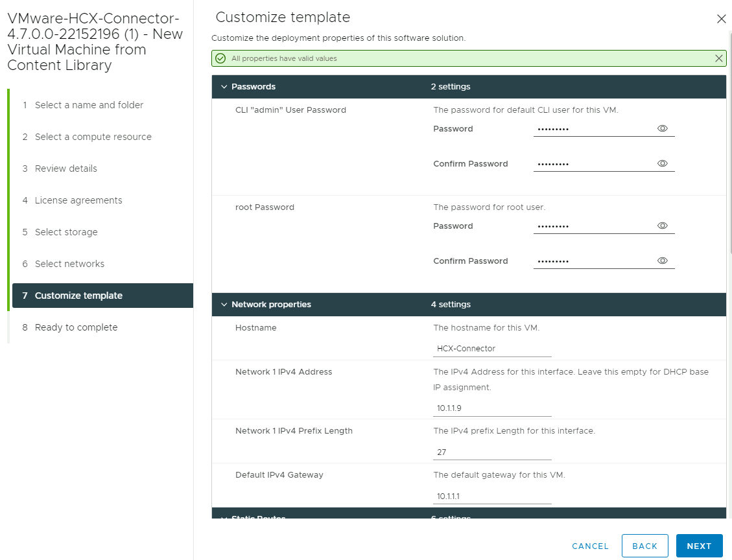This screenshot has width=732, height=560.
Task: Hide the root Password using the eye icon
Action: pos(662,226)
